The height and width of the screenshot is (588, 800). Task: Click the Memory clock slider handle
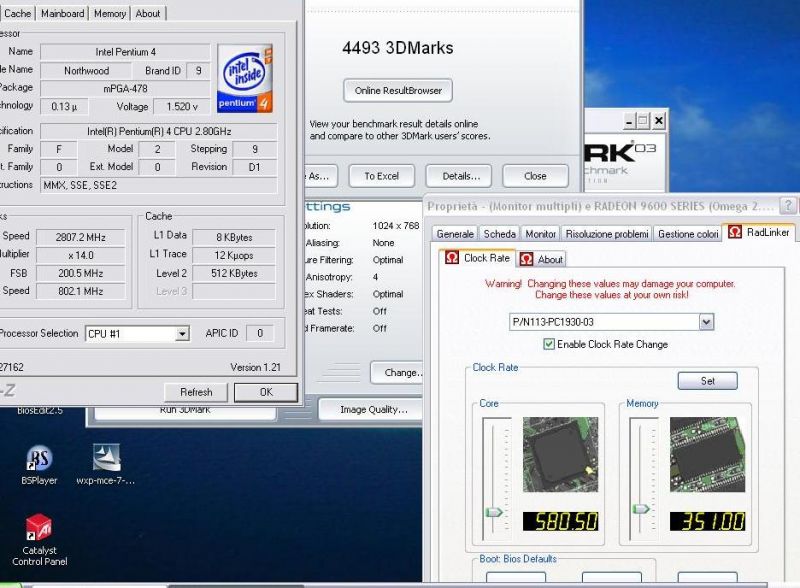coord(641,512)
